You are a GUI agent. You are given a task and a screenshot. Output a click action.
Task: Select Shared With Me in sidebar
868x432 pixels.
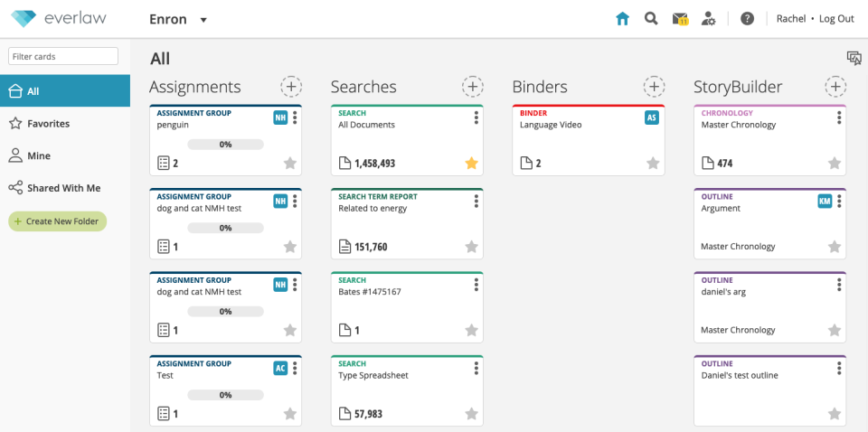pos(63,188)
